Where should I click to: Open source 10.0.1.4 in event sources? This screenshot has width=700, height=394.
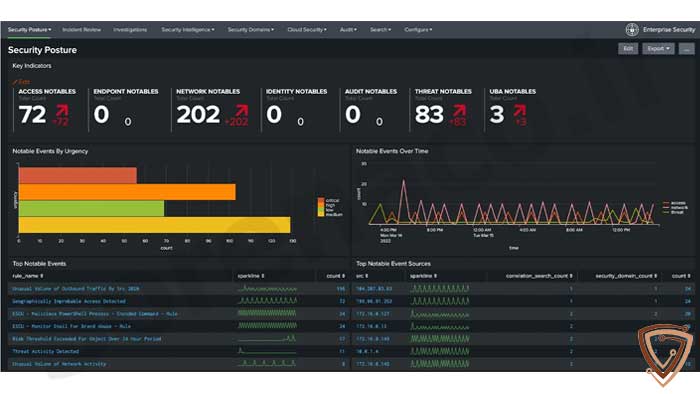tap(367, 351)
